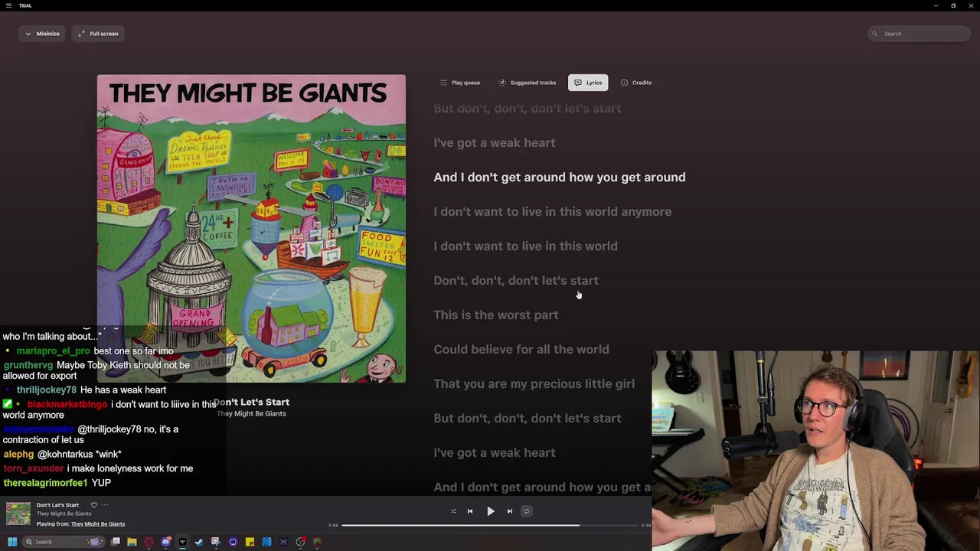Open Steam from the taskbar
This screenshot has width=980, height=551.
pos(199,542)
